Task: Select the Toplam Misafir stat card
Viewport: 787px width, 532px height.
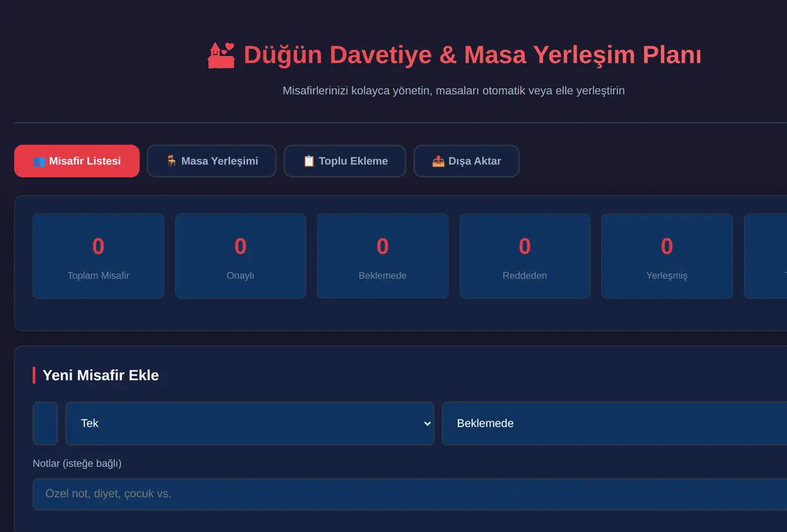Action: [98, 256]
